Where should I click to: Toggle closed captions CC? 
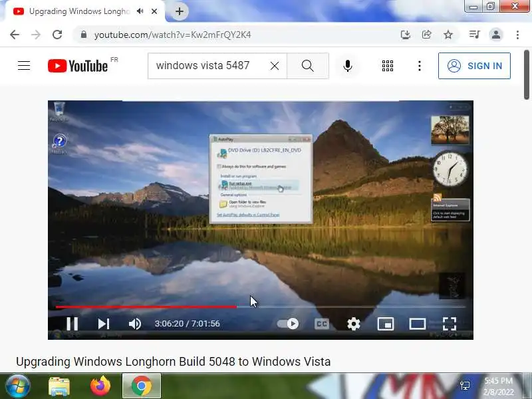[x=322, y=324]
